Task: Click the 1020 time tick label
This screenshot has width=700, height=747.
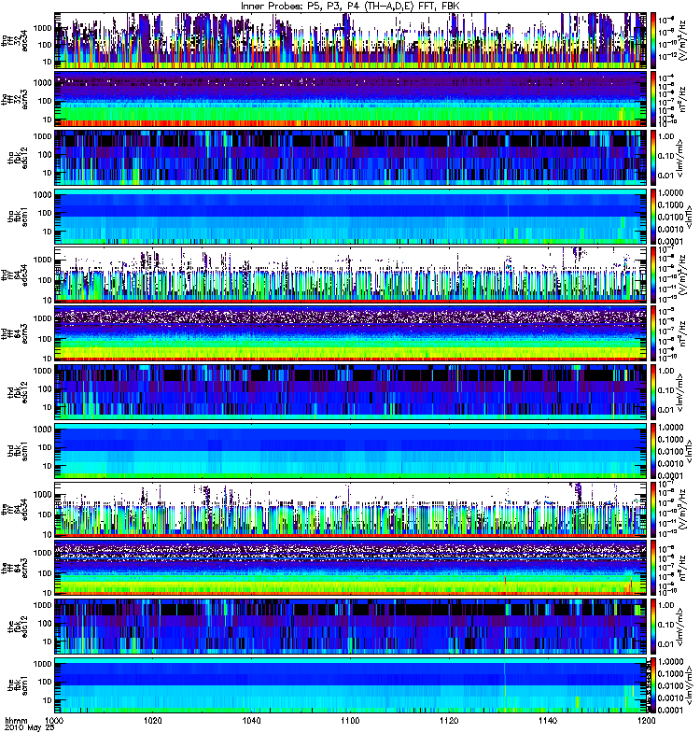Action: tap(153, 720)
